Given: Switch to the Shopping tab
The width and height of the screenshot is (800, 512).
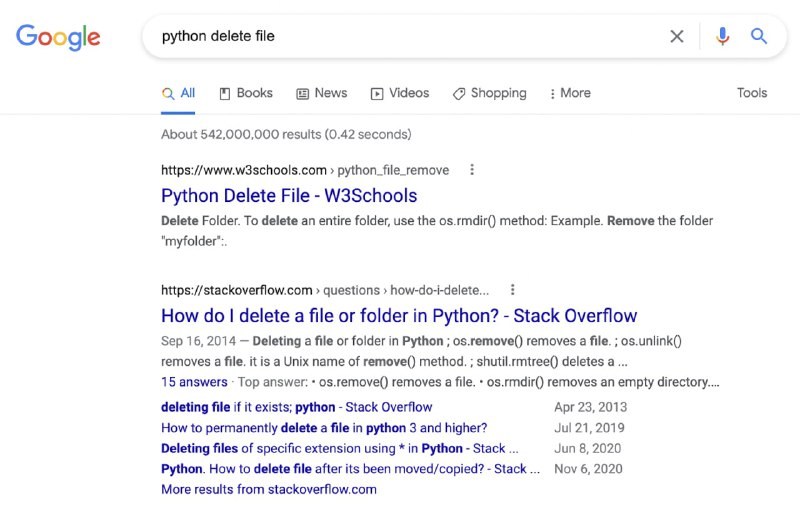Looking at the screenshot, I should (x=490, y=93).
